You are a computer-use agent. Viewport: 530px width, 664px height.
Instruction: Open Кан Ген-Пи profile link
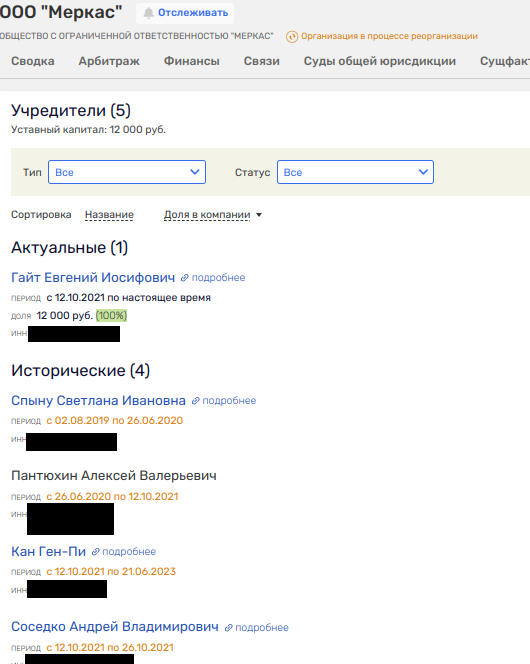48,552
